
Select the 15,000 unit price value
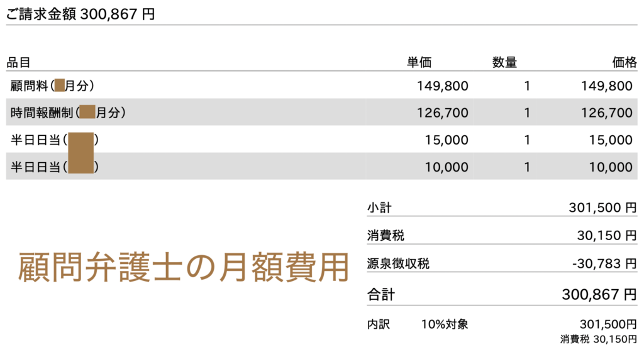pos(447,140)
